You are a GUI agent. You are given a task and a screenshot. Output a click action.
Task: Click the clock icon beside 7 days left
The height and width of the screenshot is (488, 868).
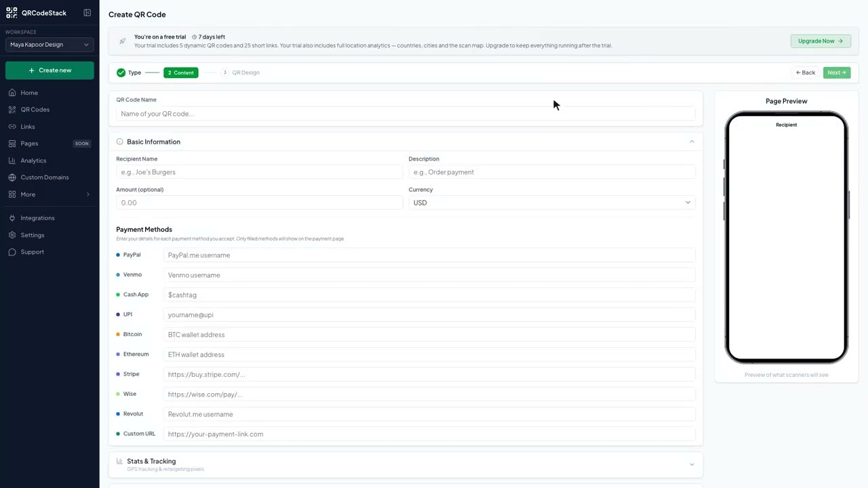[x=194, y=37]
